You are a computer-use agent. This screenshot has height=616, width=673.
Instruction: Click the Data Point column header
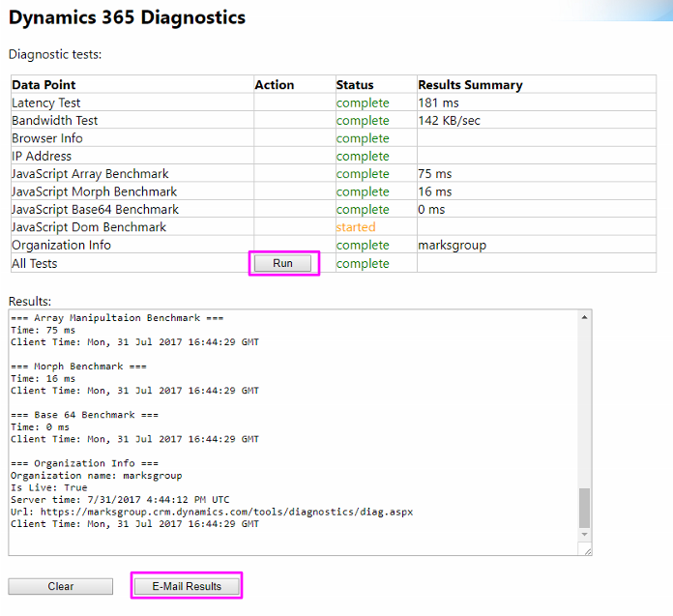click(44, 85)
